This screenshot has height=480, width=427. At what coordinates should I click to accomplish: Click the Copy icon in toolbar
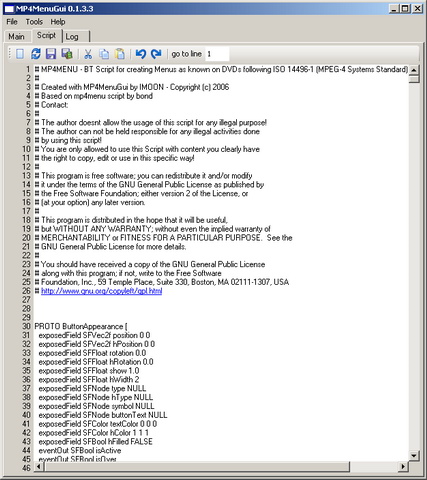click(104, 54)
